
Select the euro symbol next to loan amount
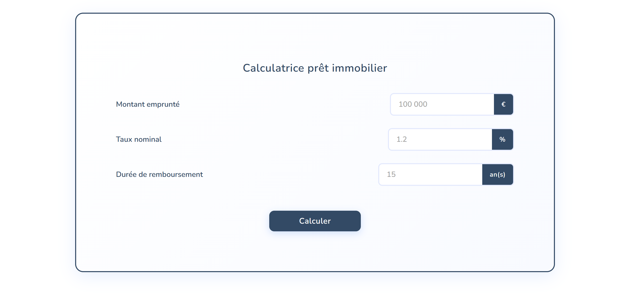503,104
